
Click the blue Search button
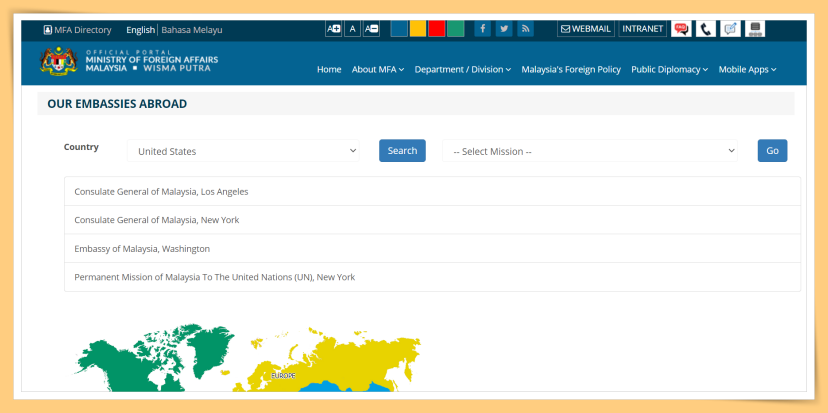[x=402, y=151]
